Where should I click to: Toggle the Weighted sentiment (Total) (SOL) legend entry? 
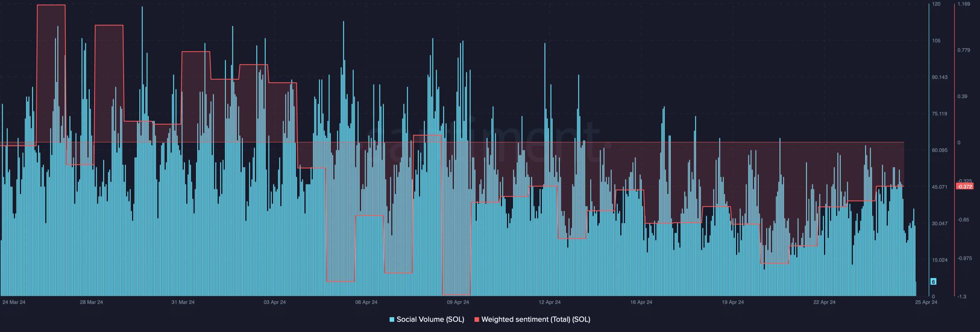coord(532,319)
